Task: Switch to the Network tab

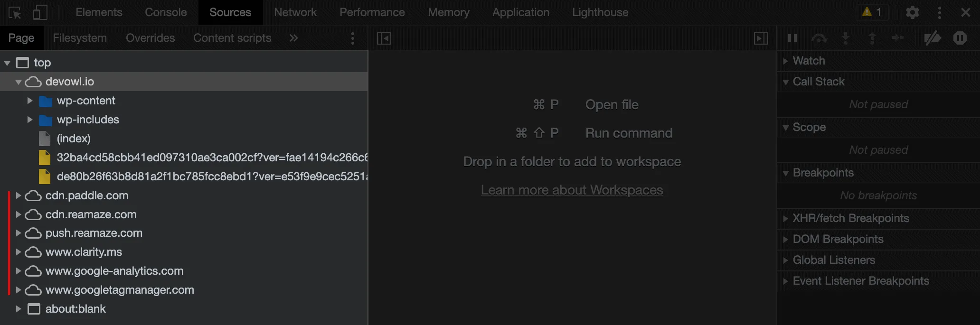Action: pos(295,12)
